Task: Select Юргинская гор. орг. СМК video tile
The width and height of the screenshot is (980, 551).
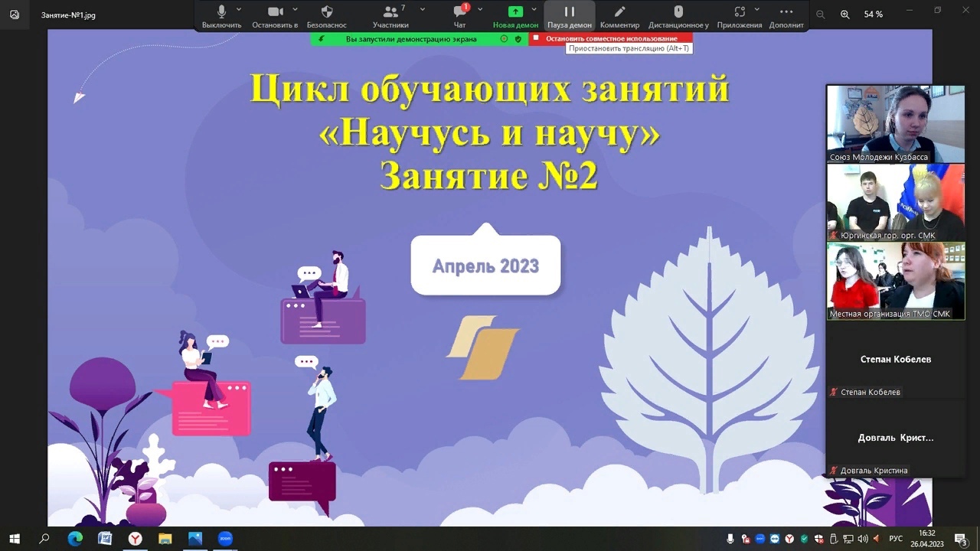Action: pos(896,202)
